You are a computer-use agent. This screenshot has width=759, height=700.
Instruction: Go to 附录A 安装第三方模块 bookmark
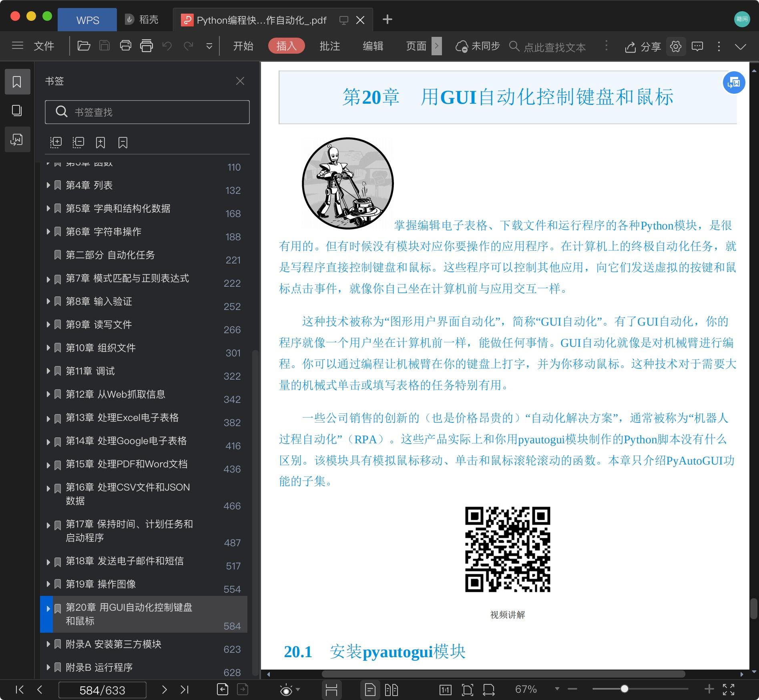click(x=113, y=644)
